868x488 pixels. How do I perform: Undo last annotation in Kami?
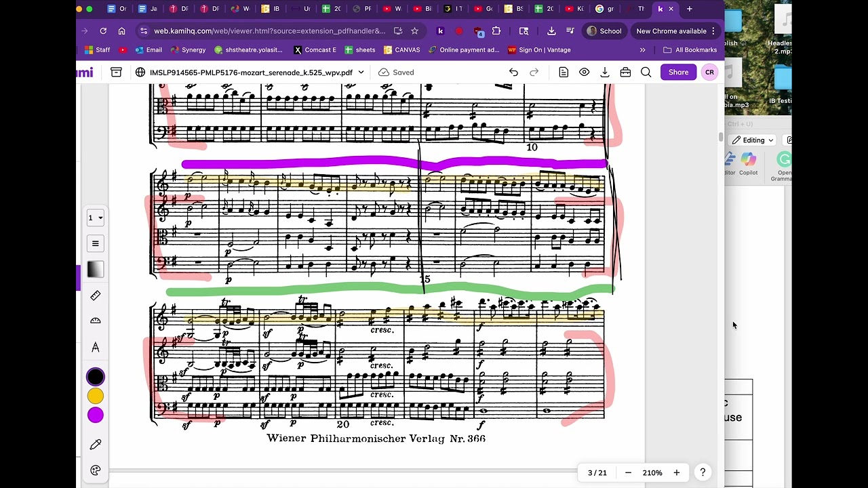(x=513, y=72)
